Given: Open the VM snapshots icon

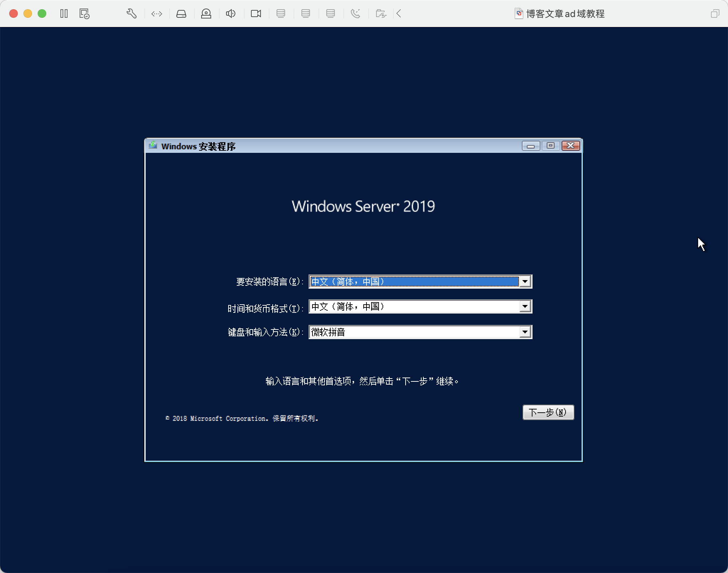Looking at the screenshot, I should (x=84, y=14).
